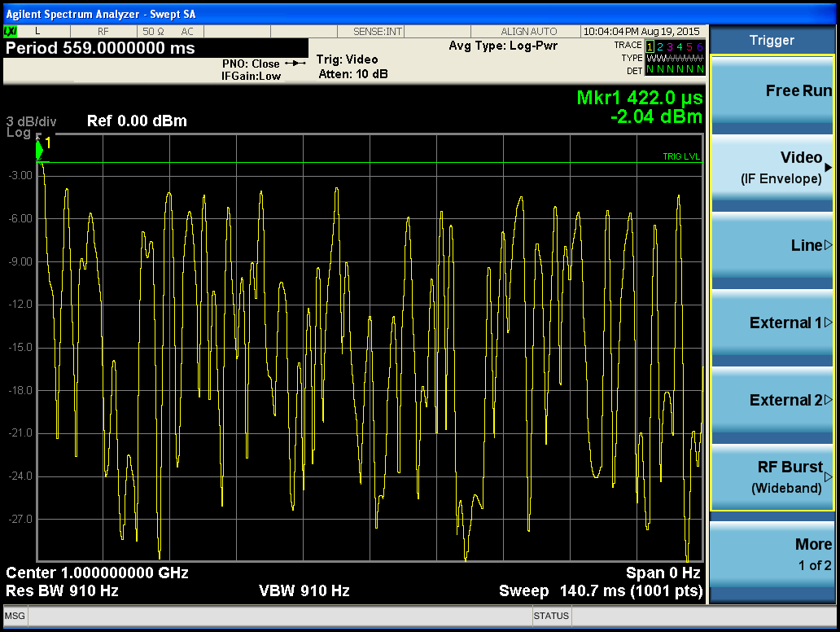This screenshot has height=632, width=840.
Task: Select the marker 1 diamond on the trace
Action: coord(38,150)
